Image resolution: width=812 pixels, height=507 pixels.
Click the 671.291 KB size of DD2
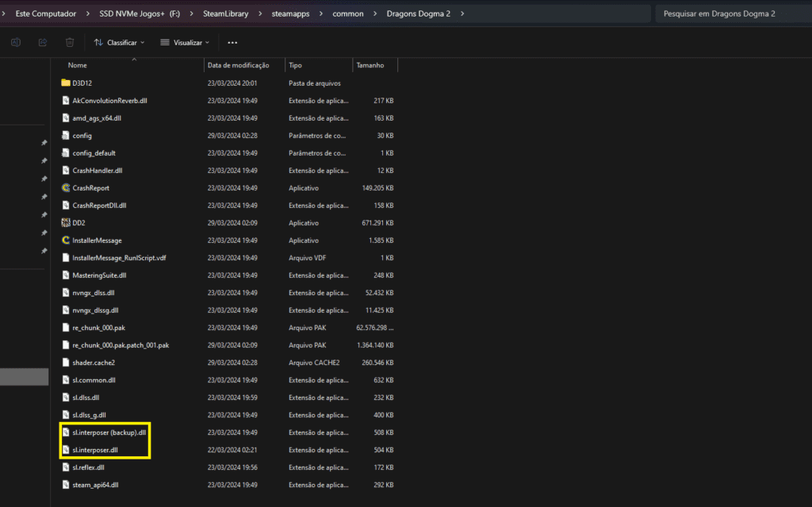click(x=377, y=223)
